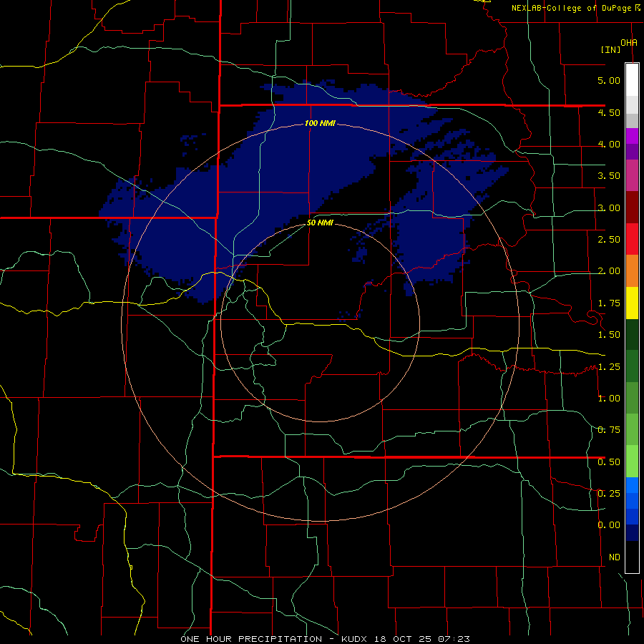644x644 pixels.
Task: Select the darkest green legend swatch
Action: 632,335
